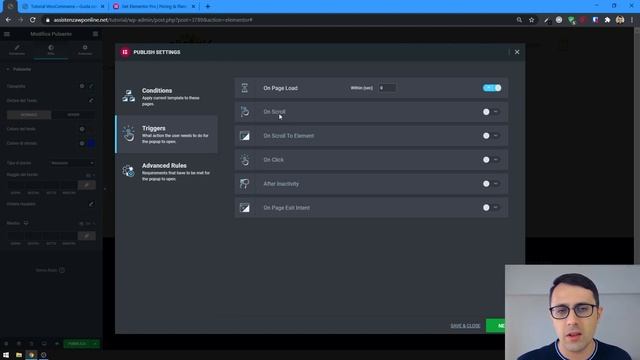This screenshot has height=360, width=640.
Task: Enable the On Scroll To Element switch
Action: point(491,136)
